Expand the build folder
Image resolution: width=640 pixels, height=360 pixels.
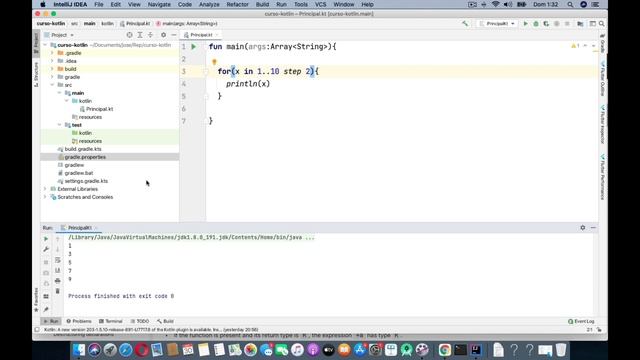(52, 69)
